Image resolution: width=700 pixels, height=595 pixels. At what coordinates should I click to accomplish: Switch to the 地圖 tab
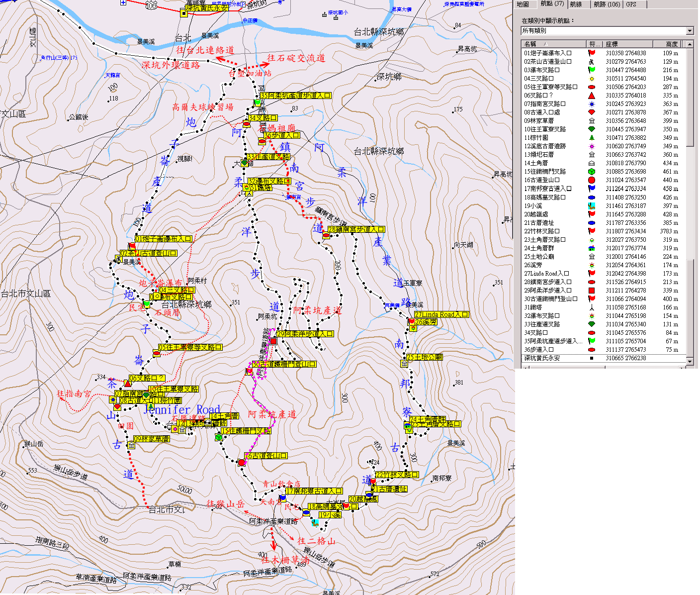(x=523, y=4)
